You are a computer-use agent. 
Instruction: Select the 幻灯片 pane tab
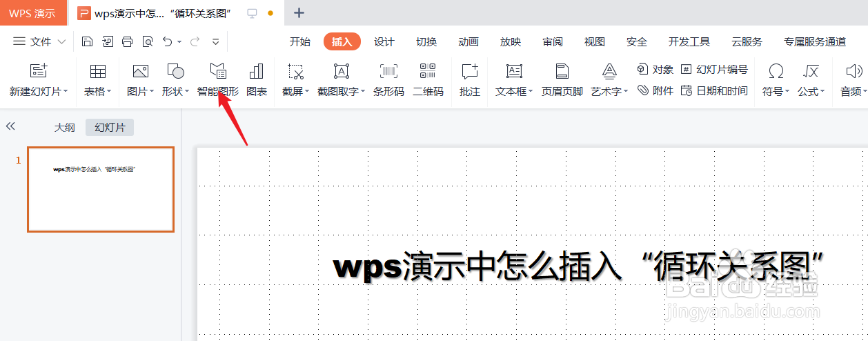[x=110, y=128]
